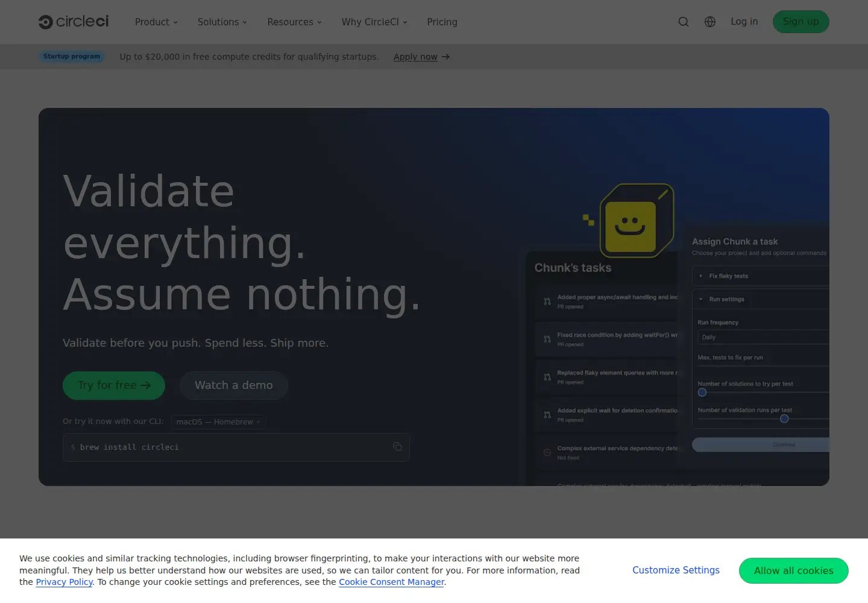Adjust 'Number of solutions to try' slider handle
This screenshot has height=603, width=868.
pos(702,393)
